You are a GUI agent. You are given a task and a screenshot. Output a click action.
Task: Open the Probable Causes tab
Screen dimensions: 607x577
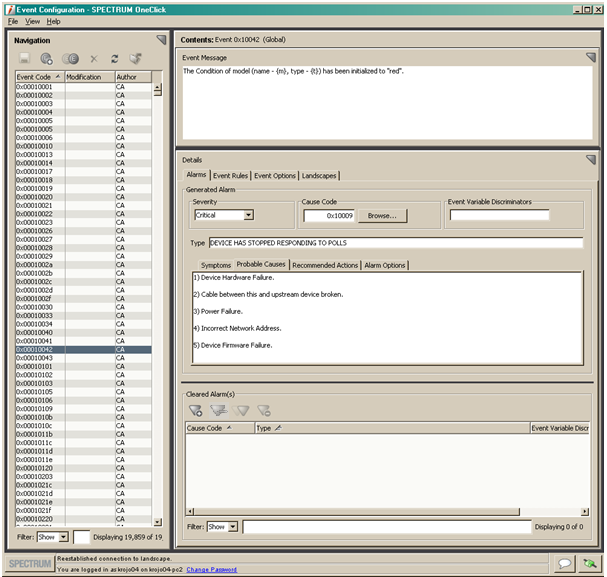tap(261, 264)
